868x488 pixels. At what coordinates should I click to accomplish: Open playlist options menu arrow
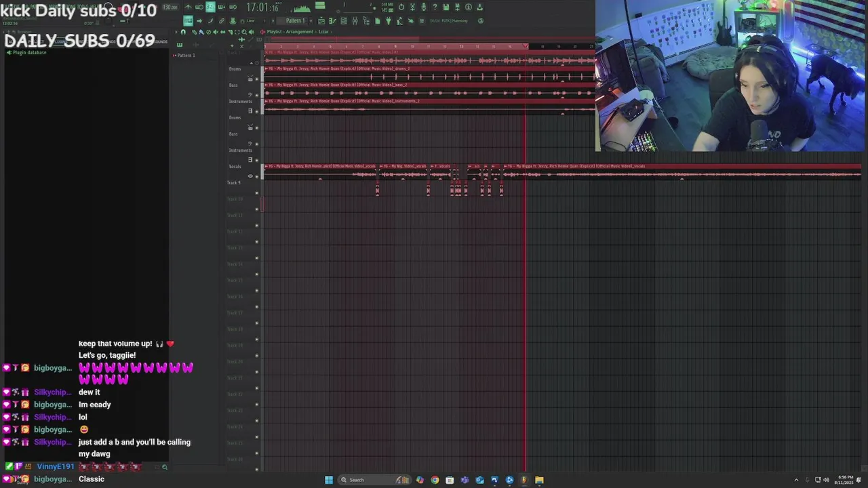coord(176,32)
